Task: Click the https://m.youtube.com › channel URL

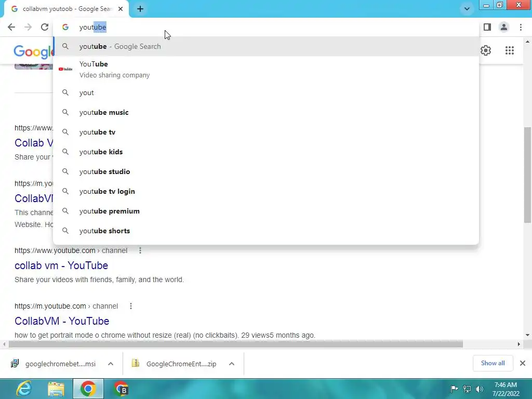Action: 66,306
